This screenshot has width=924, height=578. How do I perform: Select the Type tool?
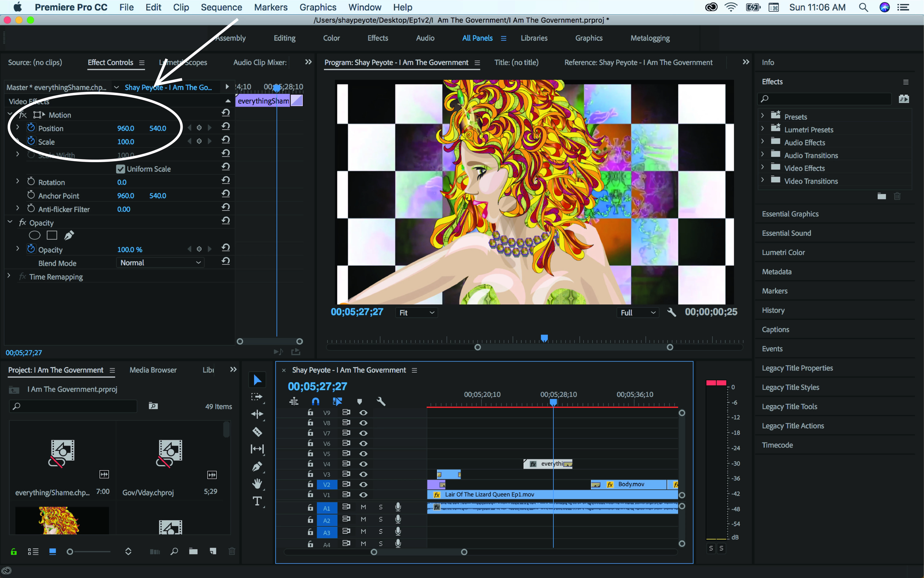(x=257, y=501)
